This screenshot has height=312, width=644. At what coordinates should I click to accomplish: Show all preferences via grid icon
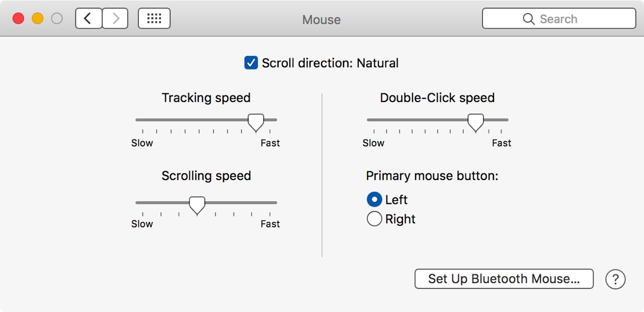point(154,19)
